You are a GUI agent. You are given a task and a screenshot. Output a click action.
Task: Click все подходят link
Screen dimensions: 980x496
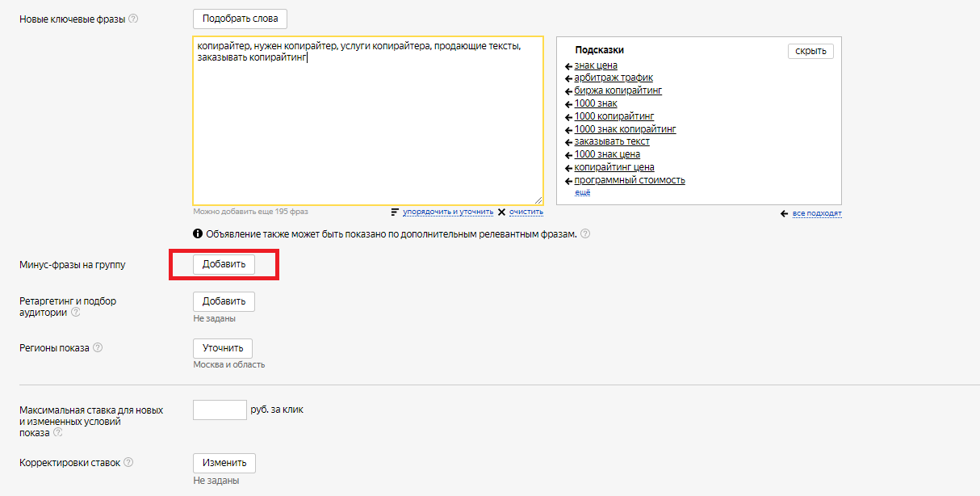817,213
